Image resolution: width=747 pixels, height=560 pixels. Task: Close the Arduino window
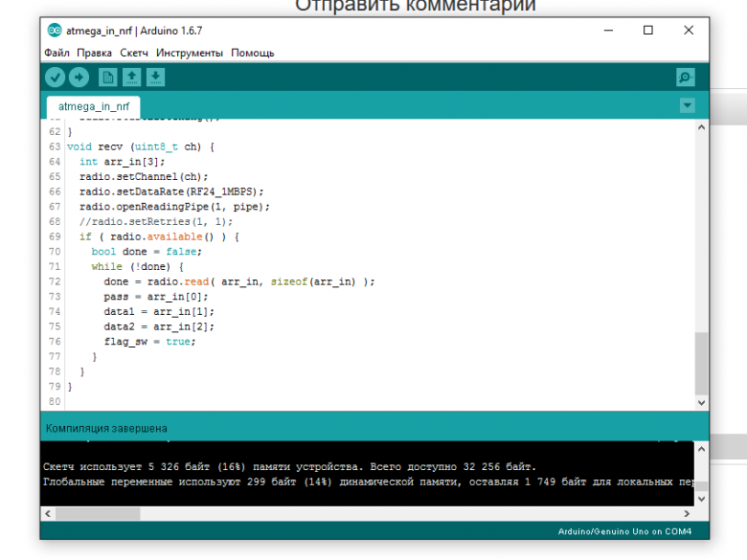(x=689, y=31)
